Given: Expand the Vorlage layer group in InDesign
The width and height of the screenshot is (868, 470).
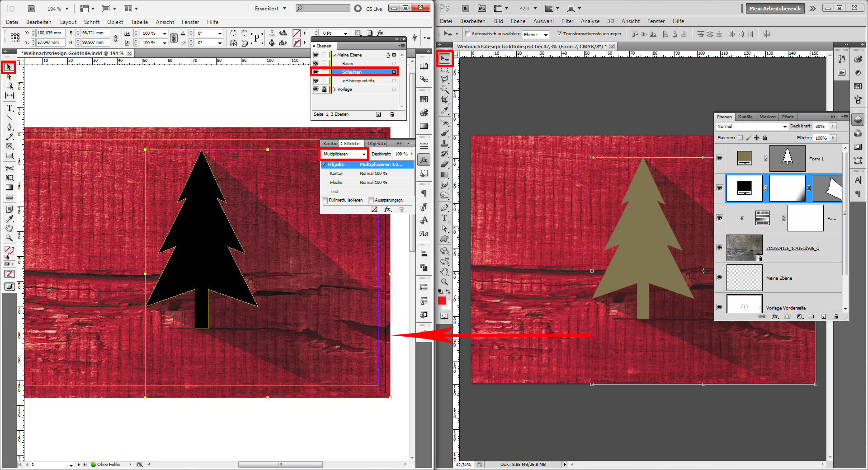Looking at the screenshot, I should [x=333, y=89].
